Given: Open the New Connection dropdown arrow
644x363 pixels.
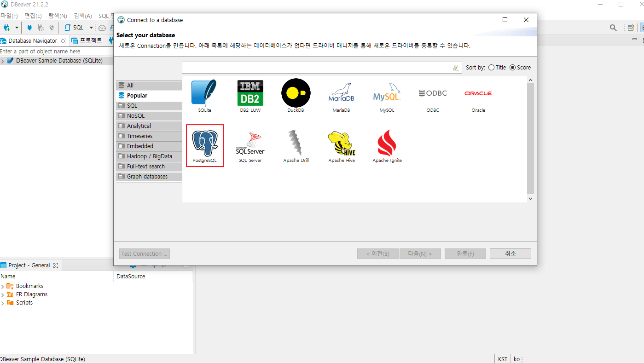Looking at the screenshot, I should point(17,28).
